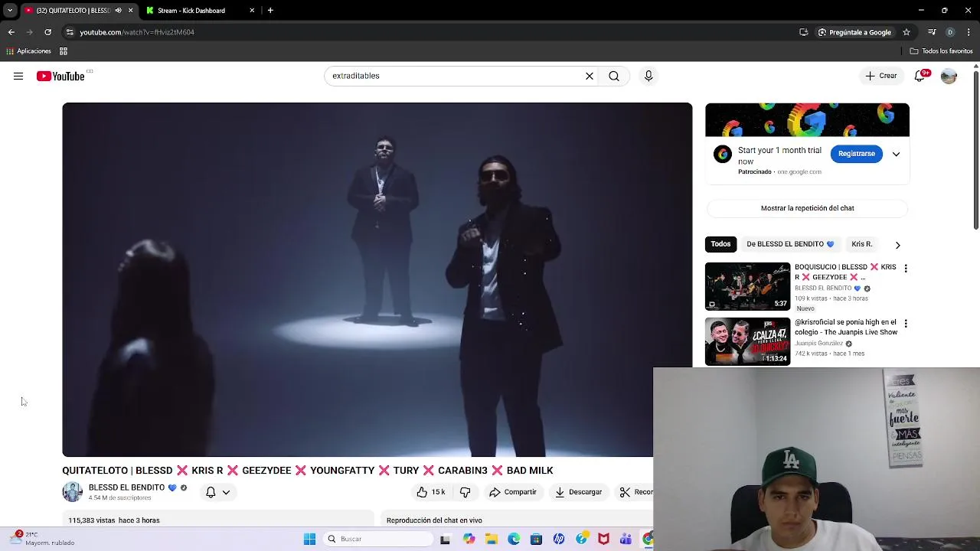
Task: Click Mostrar la repetición del chat
Action: tap(807, 208)
